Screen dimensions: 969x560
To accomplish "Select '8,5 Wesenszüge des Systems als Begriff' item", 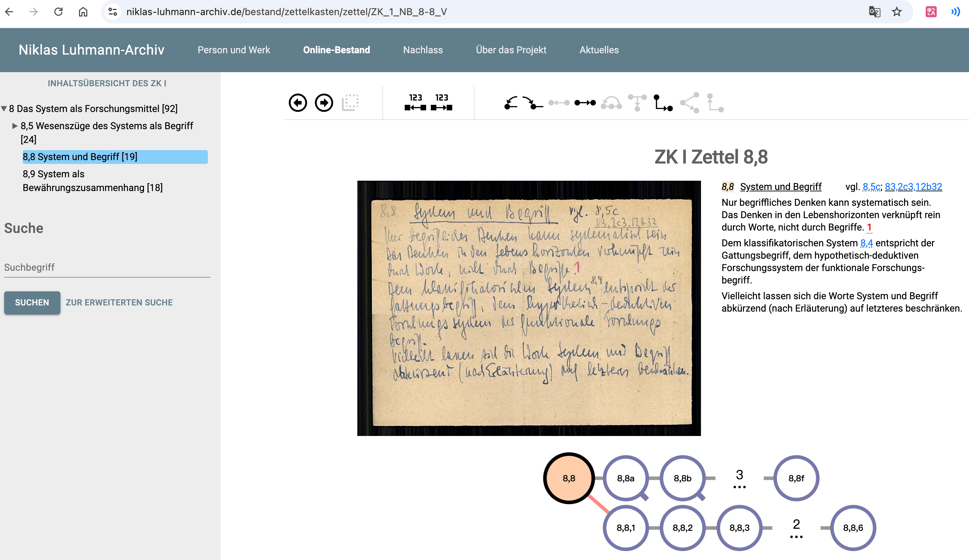I will [107, 132].
